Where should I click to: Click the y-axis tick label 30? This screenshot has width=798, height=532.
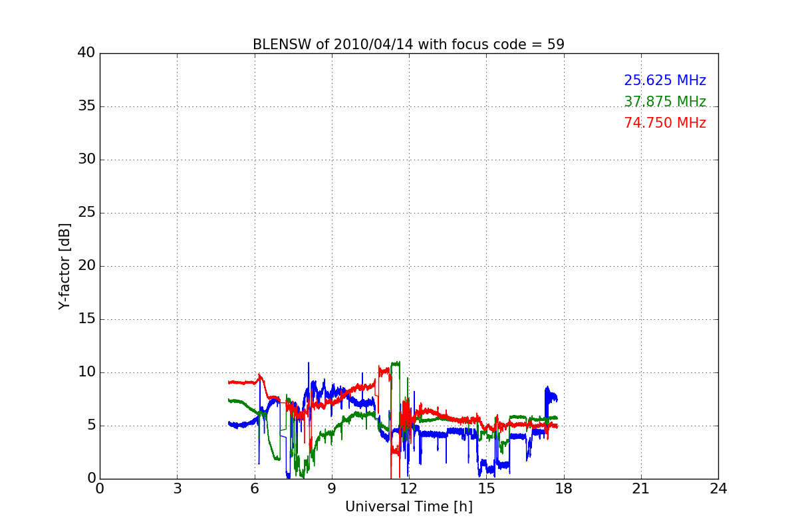click(x=86, y=160)
